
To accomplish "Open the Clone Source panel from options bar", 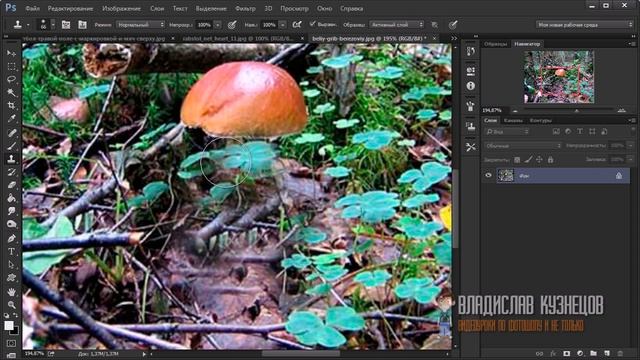I will coord(82,25).
